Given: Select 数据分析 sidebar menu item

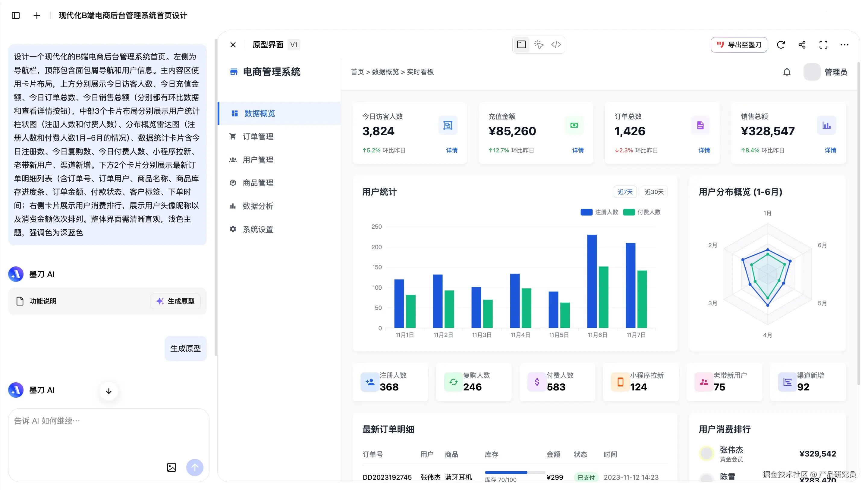Looking at the screenshot, I should pos(258,206).
